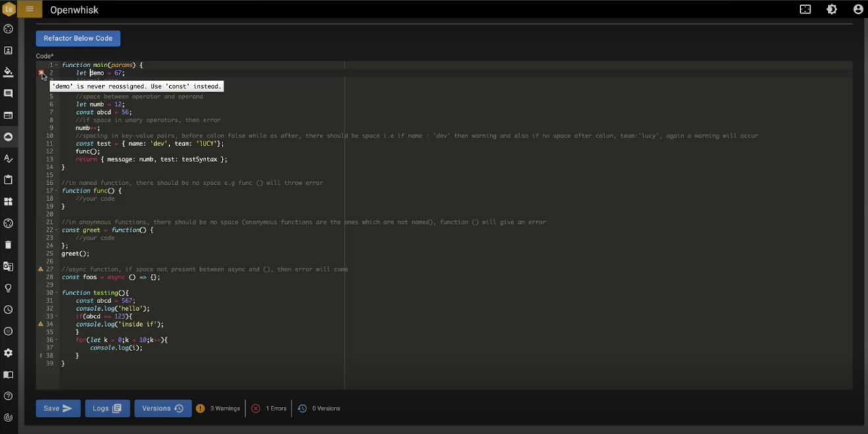
Task: Switch the brightness theme icon
Action: tap(832, 9)
